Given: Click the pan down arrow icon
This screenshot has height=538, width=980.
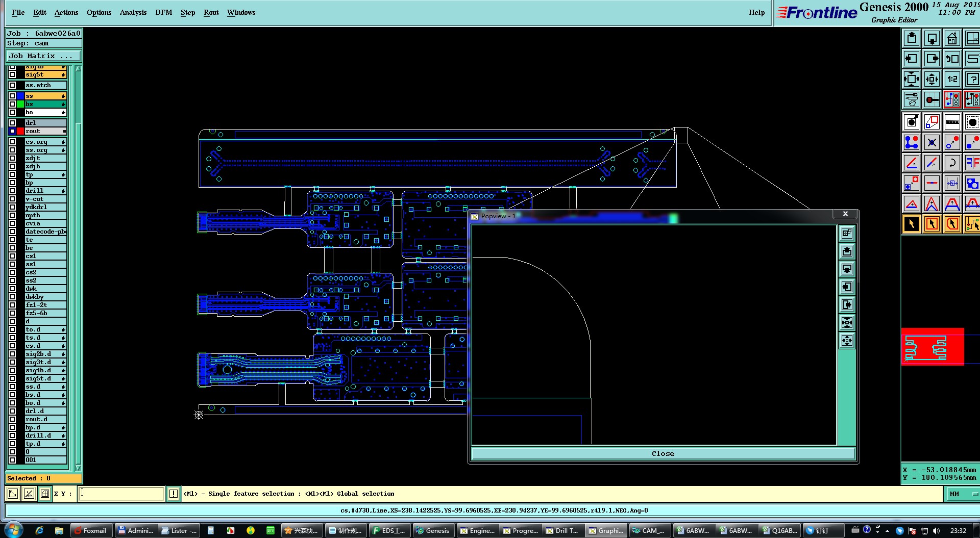Looking at the screenshot, I should click(x=932, y=38).
